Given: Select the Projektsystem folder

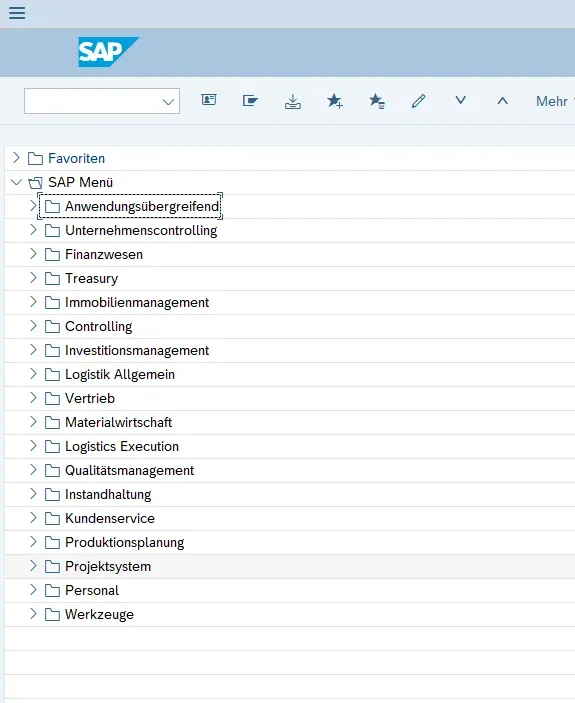Looking at the screenshot, I should [x=108, y=566].
